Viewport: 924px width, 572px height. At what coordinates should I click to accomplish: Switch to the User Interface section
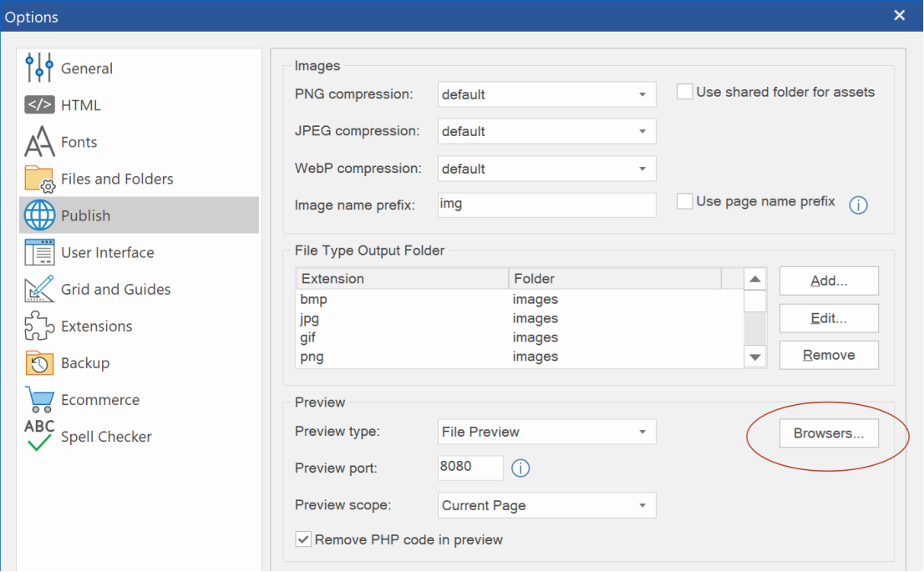click(x=107, y=252)
